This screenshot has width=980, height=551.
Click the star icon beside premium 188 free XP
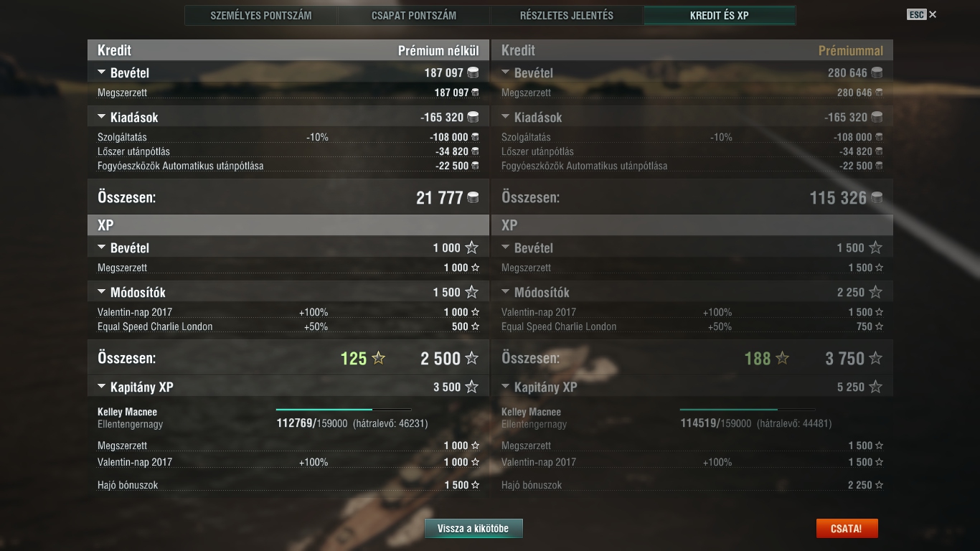point(782,358)
